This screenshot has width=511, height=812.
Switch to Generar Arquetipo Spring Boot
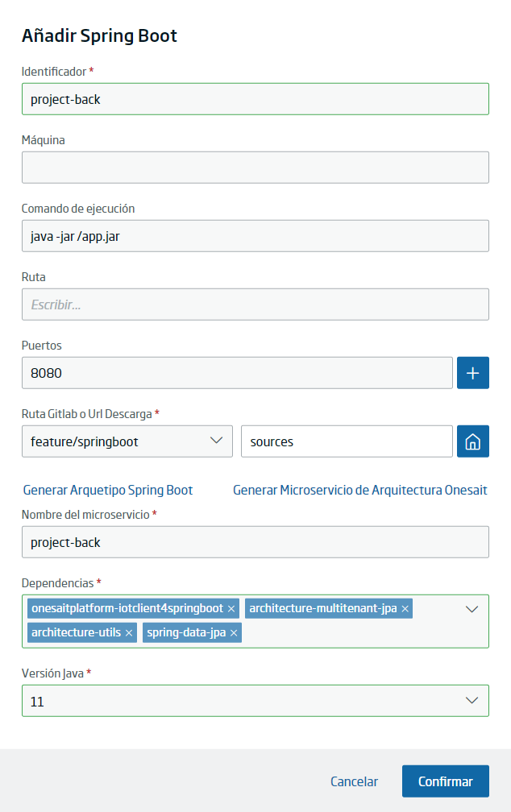[108, 490]
